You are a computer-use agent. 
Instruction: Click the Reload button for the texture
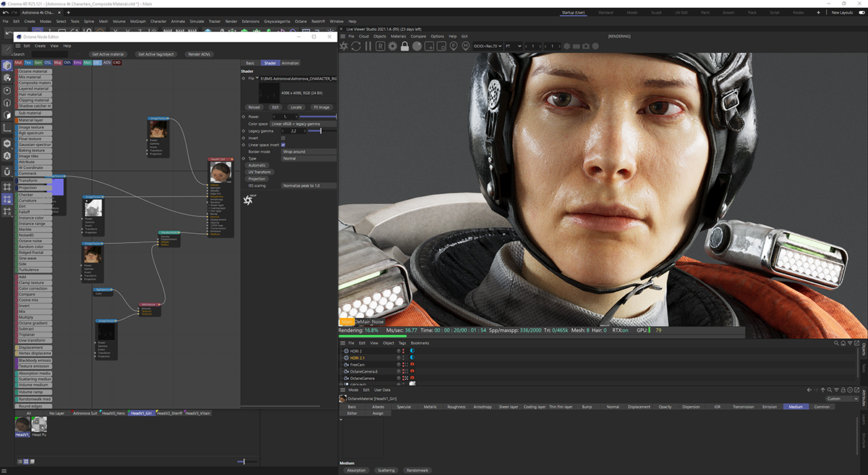coord(254,107)
